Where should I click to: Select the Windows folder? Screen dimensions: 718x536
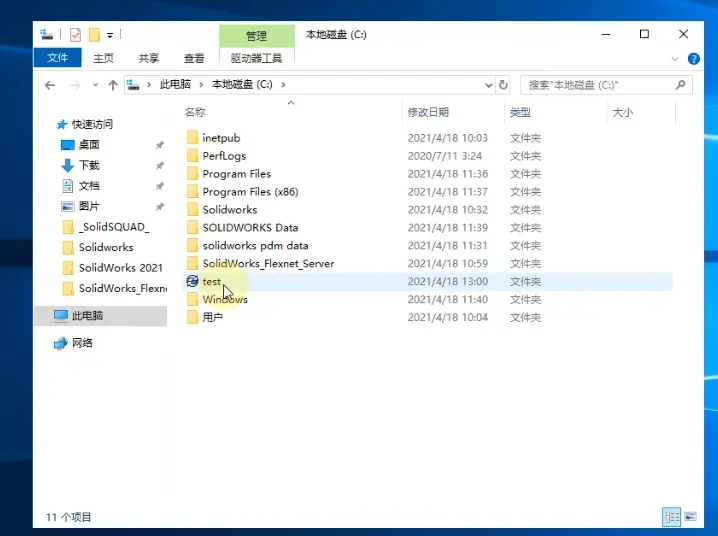click(x=225, y=299)
